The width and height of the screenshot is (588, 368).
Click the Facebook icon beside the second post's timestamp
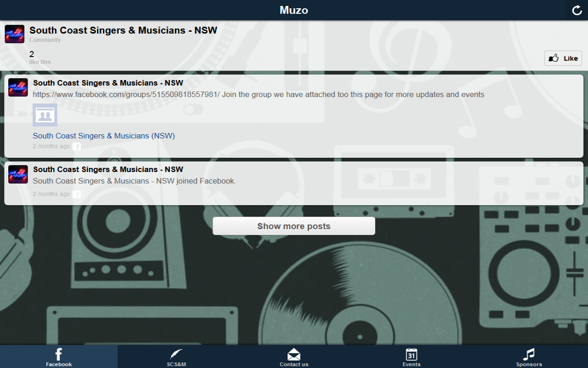pos(77,195)
